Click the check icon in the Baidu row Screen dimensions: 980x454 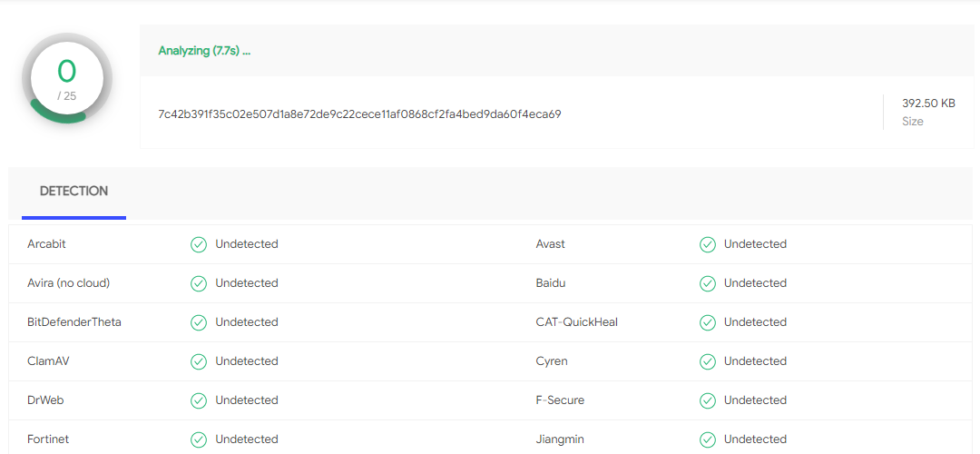[708, 283]
